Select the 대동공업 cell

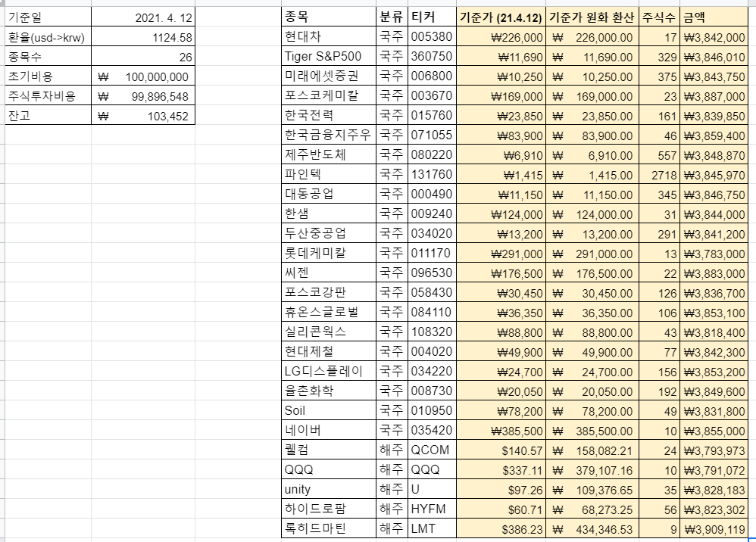pos(328,195)
